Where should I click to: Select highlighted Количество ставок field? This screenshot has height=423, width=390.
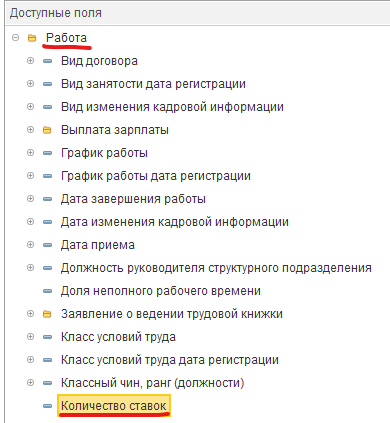pos(114,405)
